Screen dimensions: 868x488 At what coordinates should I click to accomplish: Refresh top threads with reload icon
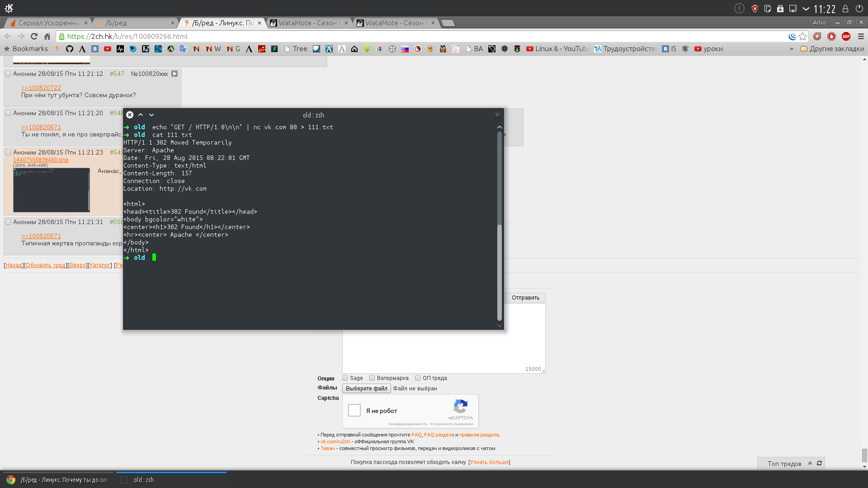click(819, 463)
